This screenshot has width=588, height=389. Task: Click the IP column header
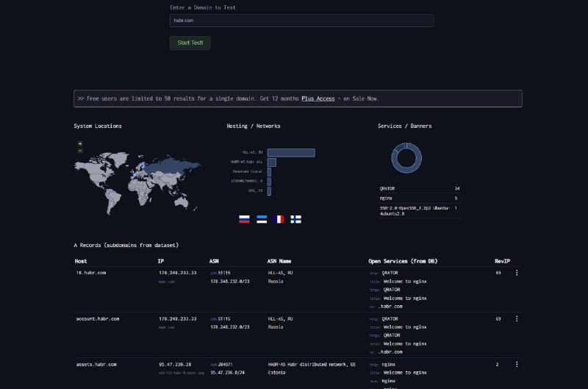click(161, 261)
